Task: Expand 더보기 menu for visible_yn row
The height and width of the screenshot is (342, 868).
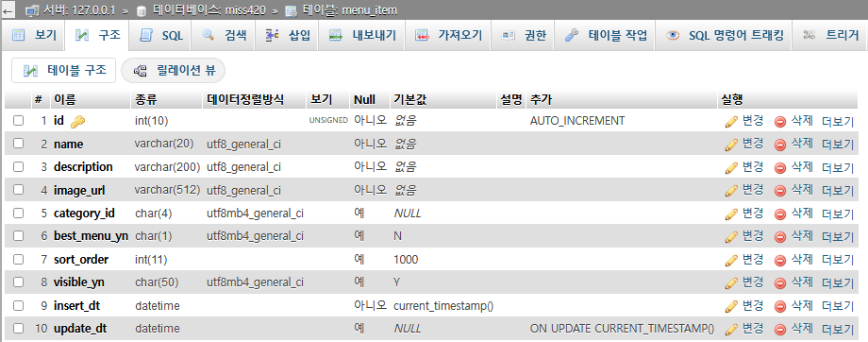Action: pyautogui.click(x=838, y=283)
